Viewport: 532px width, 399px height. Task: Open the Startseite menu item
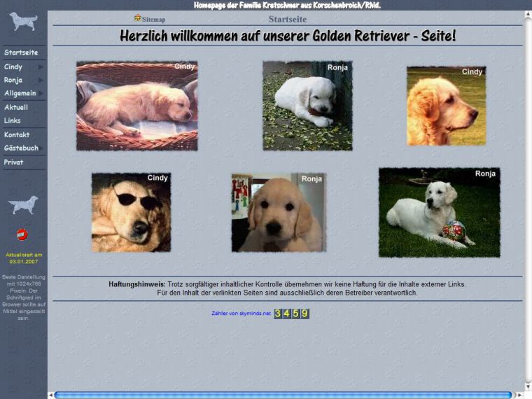[21, 52]
